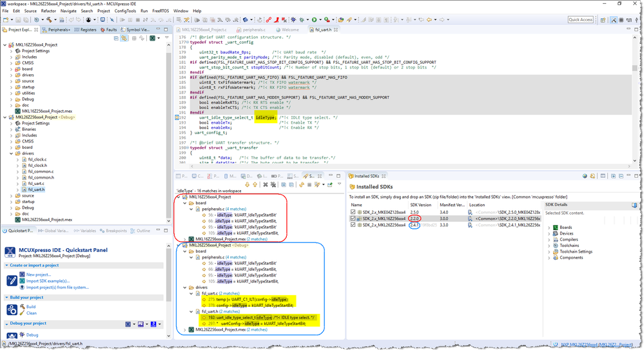Click the SDK Details book icon
The height and width of the screenshot is (350, 644).
coord(634,204)
